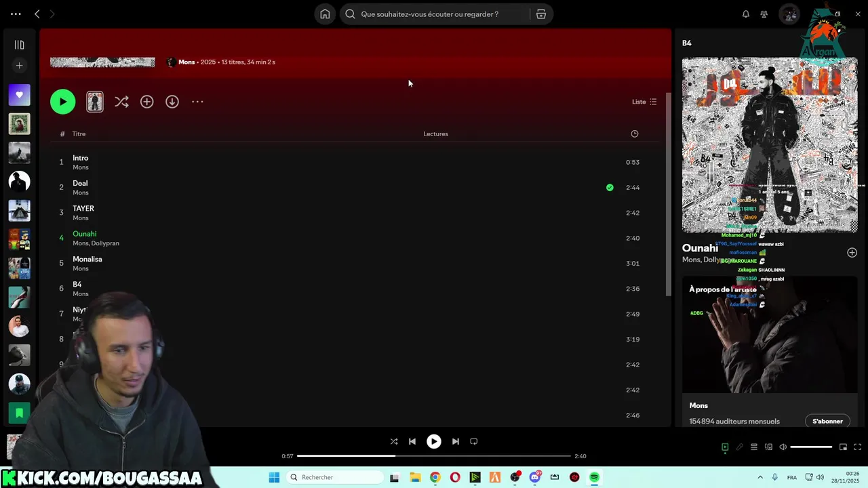Show hidden system tray icons

tap(760, 477)
